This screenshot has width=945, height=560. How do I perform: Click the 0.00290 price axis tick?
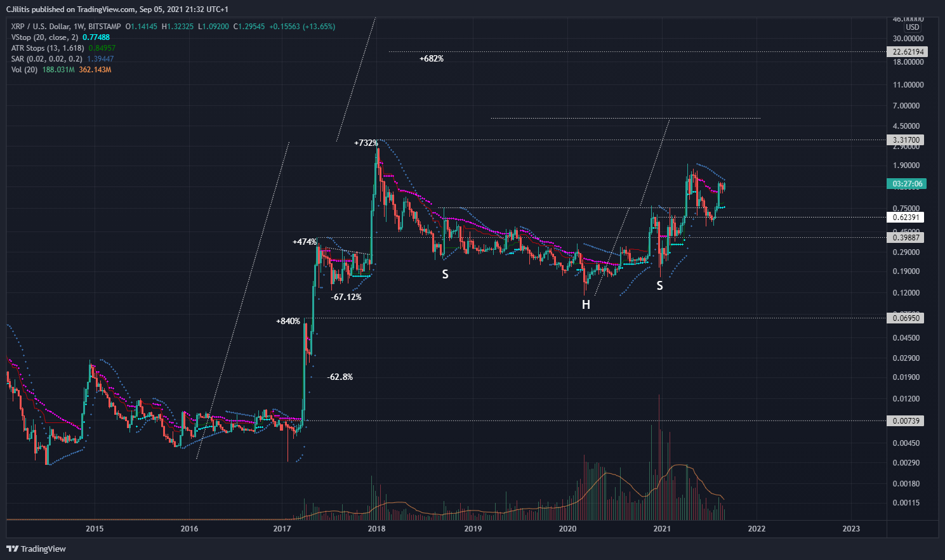(x=906, y=463)
